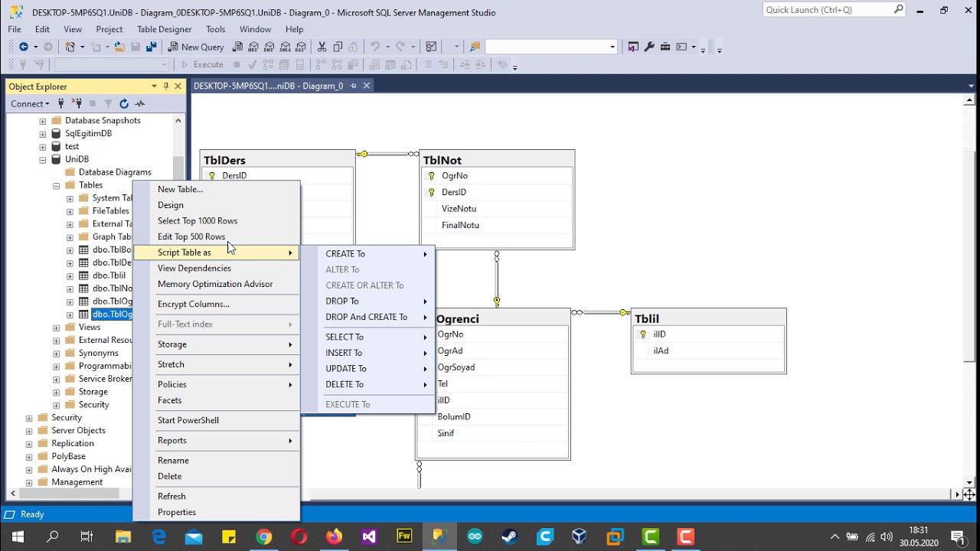Image resolution: width=980 pixels, height=551 pixels.
Task: Click the Analysis Services DAX Query icon
Action: 301,47
